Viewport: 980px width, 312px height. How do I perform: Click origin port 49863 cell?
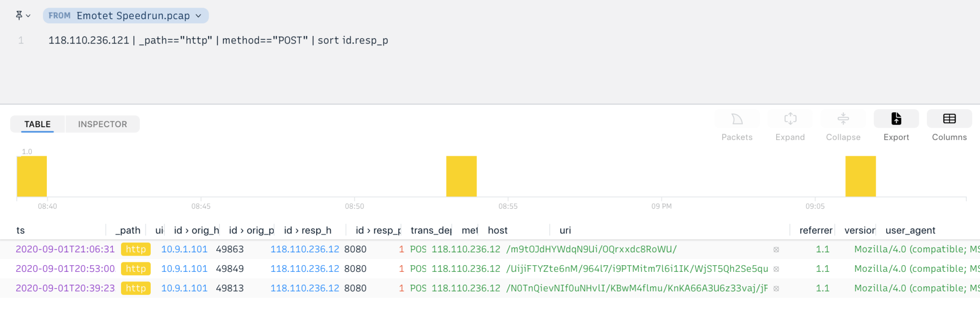coord(230,249)
